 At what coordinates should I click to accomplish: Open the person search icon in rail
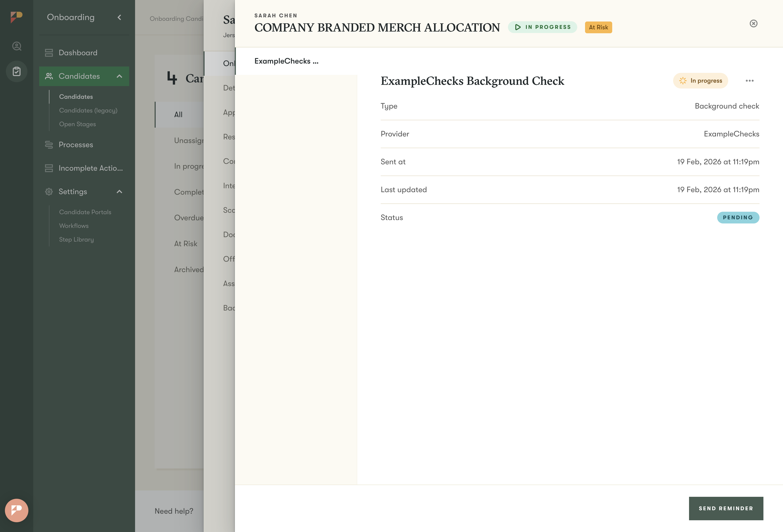point(16,46)
